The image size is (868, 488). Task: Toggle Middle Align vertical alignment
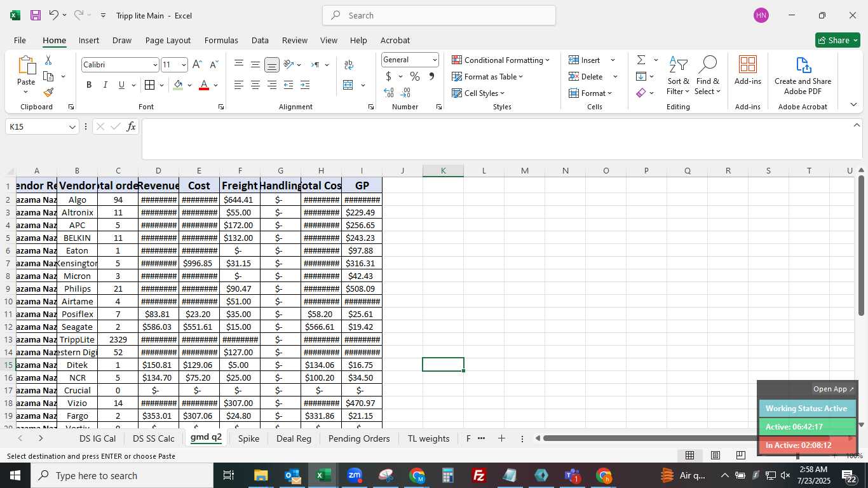255,65
